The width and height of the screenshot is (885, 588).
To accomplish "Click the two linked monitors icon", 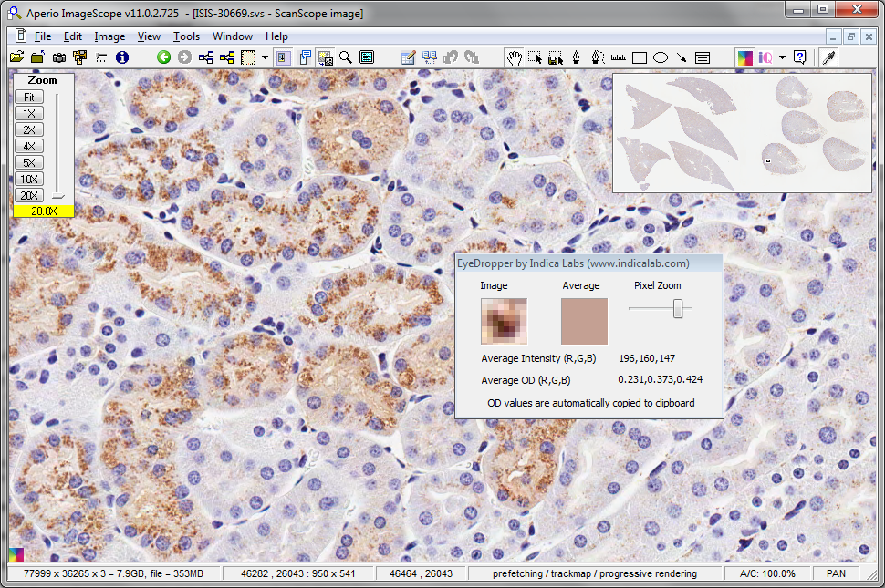I will point(430,57).
